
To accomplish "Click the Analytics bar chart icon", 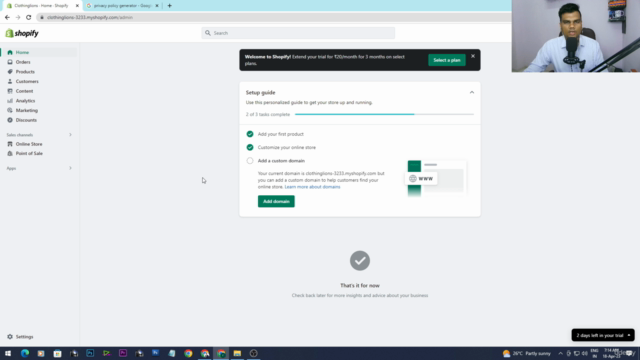I will coord(10,101).
